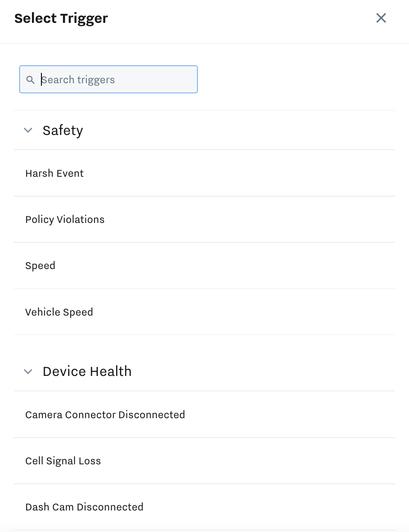Close the Select Trigger dialog
Viewport: 409px width, 532px height.
(x=381, y=18)
